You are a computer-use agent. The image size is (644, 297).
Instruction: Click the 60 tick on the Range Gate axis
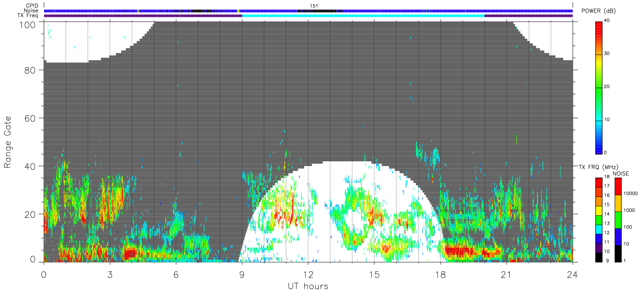click(x=30, y=118)
